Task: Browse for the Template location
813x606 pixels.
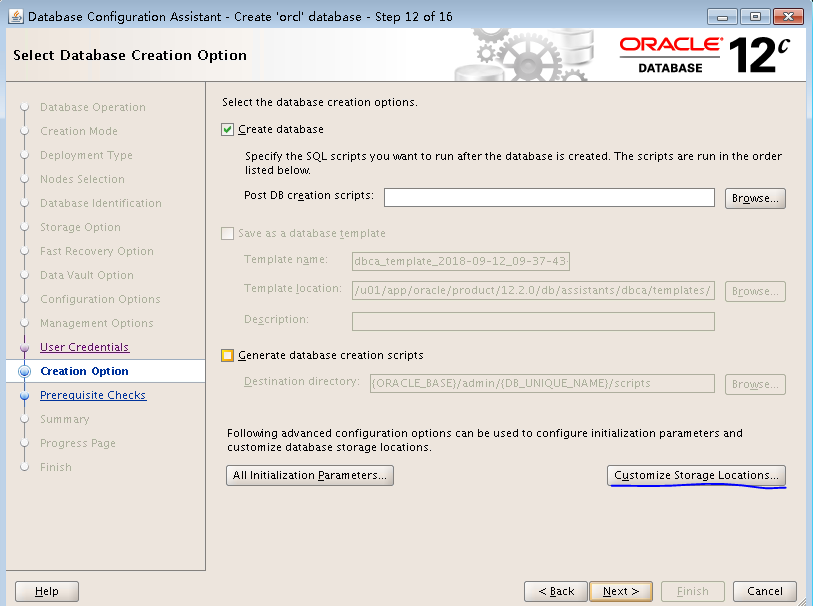Action: [x=755, y=291]
